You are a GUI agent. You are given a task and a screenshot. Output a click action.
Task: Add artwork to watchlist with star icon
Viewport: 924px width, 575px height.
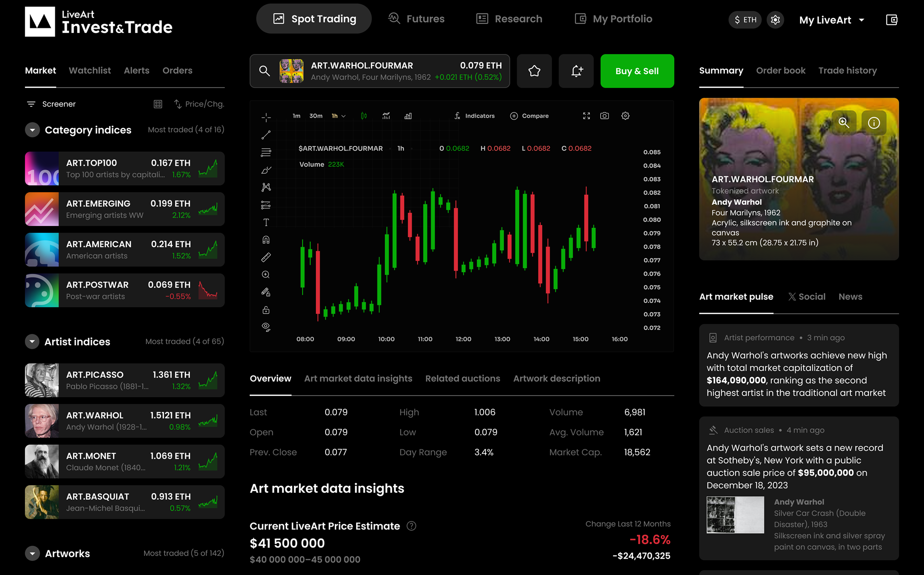pos(534,71)
